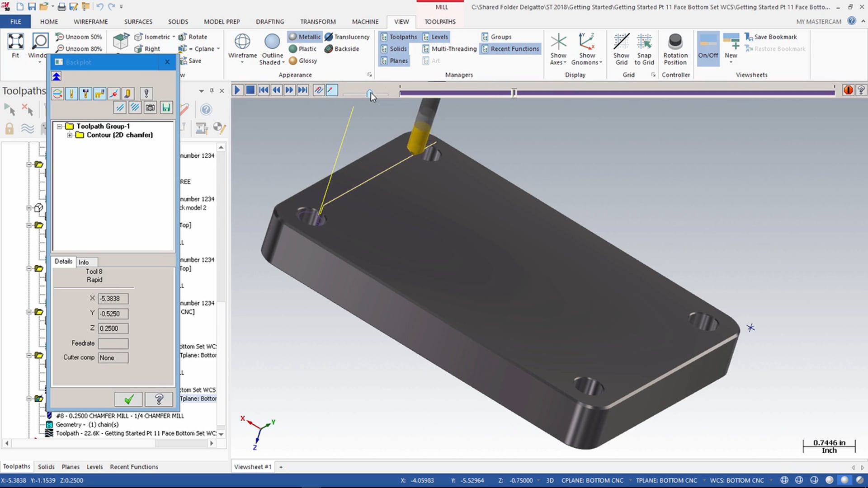This screenshot has width=868, height=488.
Task: Select Wireframe appearance
Action: (x=242, y=47)
